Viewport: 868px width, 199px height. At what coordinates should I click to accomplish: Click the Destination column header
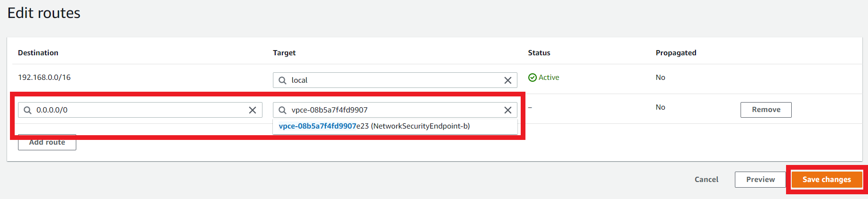coord(38,53)
